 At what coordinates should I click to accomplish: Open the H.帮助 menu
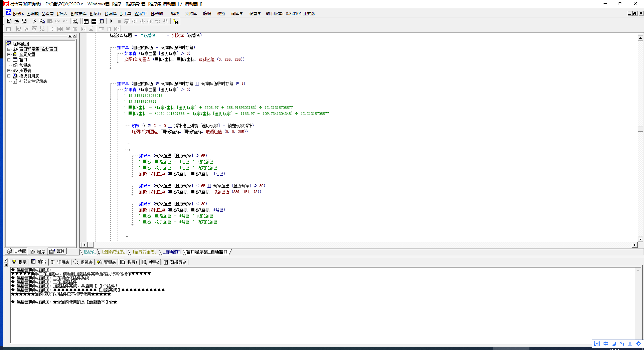coord(157,13)
